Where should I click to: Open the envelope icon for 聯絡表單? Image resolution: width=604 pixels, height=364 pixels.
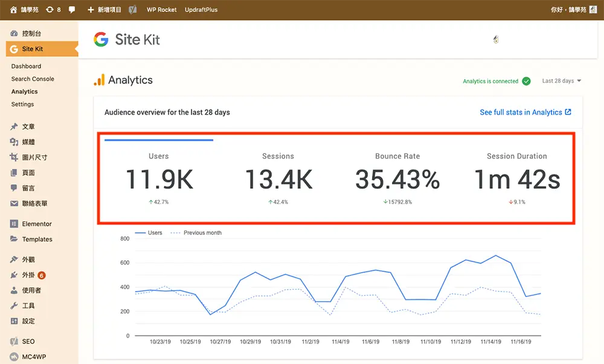click(14, 203)
